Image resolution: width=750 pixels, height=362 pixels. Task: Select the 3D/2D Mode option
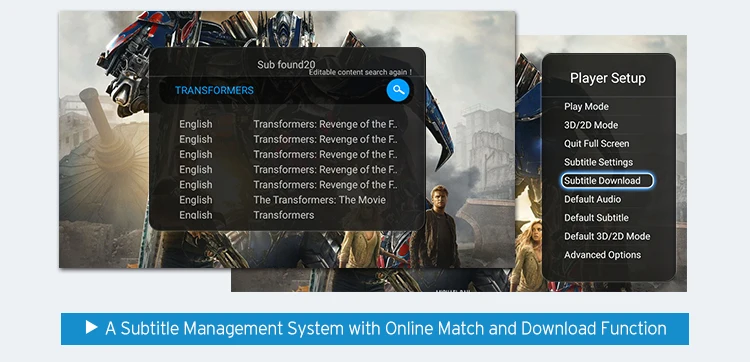[x=591, y=125]
